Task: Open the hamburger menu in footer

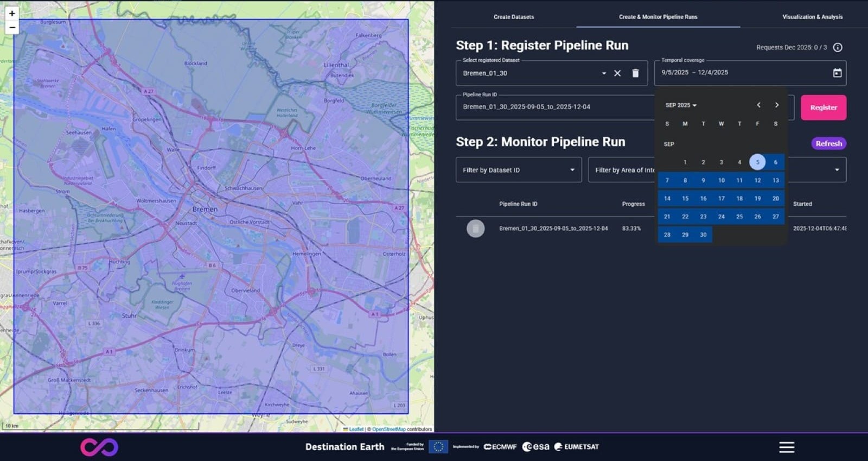Action: click(787, 447)
